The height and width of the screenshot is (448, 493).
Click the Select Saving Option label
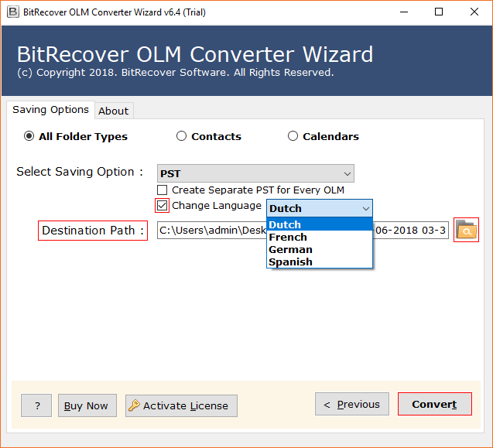[x=80, y=172]
